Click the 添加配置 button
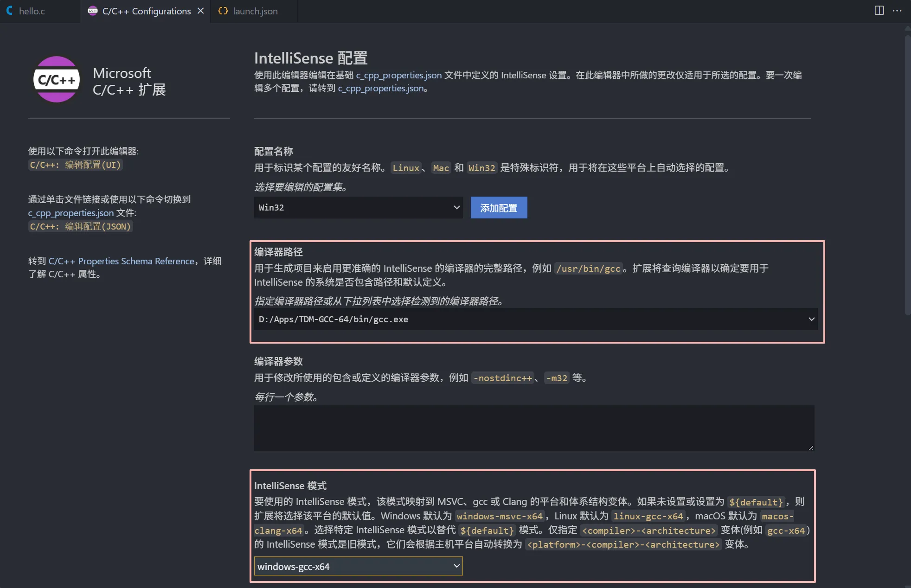The height and width of the screenshot is (588, 911). point(498,207)
